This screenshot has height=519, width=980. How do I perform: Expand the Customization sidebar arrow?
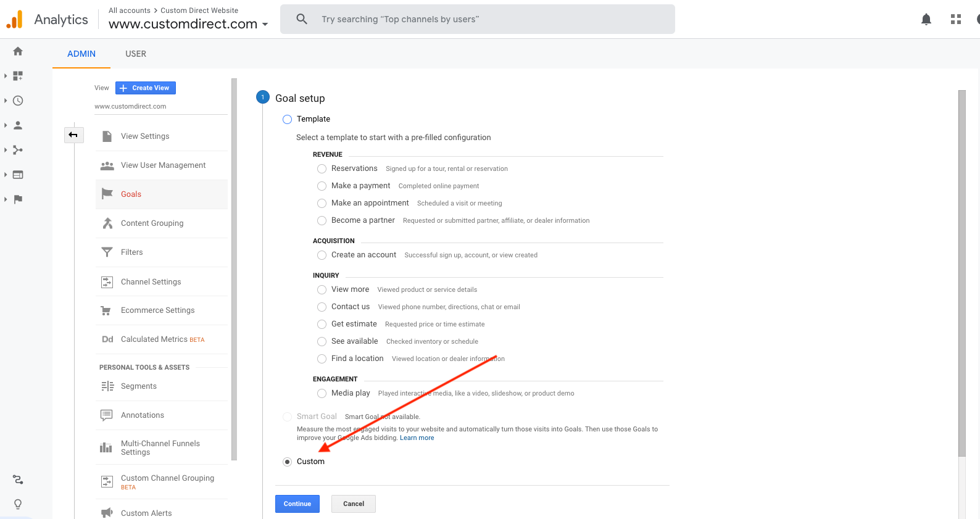pyautogui.click(x=6, y=76)
